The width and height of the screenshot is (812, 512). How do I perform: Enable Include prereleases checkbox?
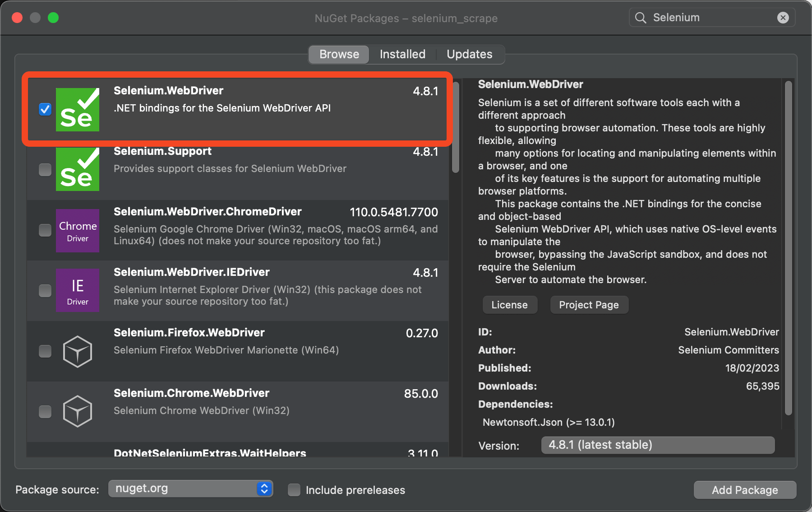click(294, 490)
